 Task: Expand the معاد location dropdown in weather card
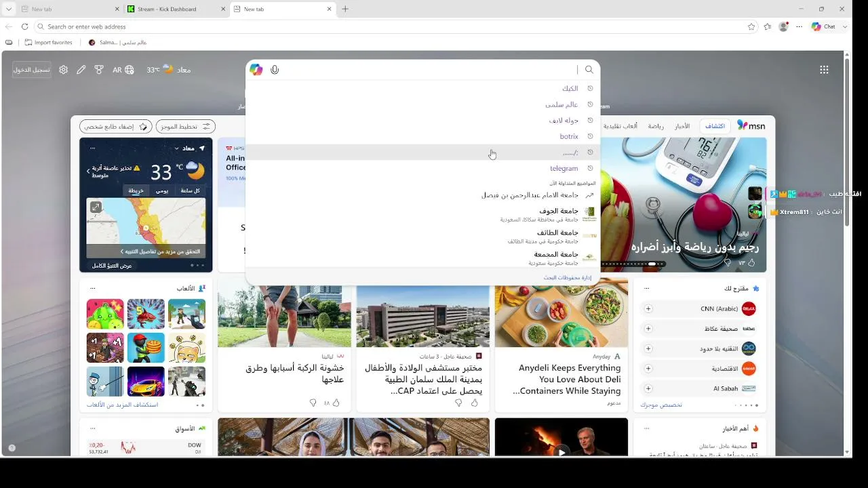176,148
